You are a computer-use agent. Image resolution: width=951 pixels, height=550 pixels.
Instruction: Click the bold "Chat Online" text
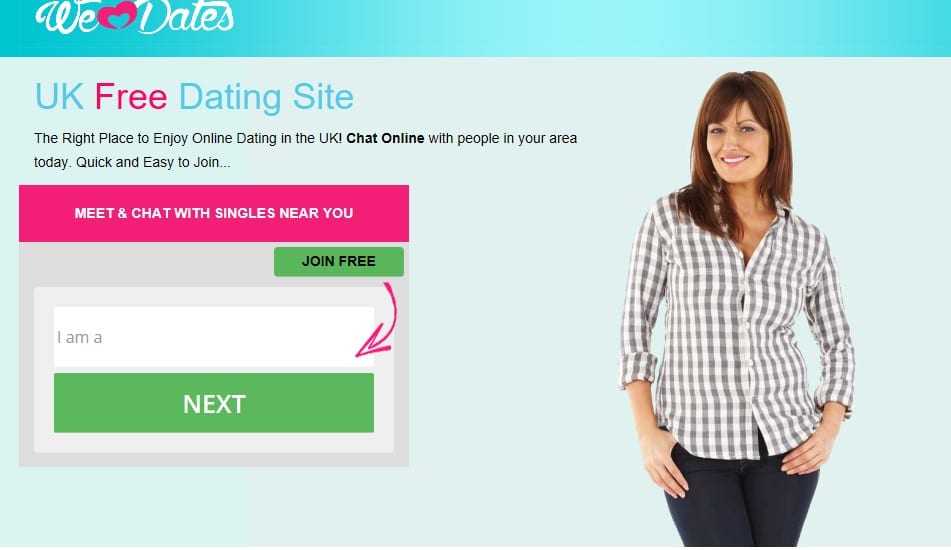tap(385, 138)
